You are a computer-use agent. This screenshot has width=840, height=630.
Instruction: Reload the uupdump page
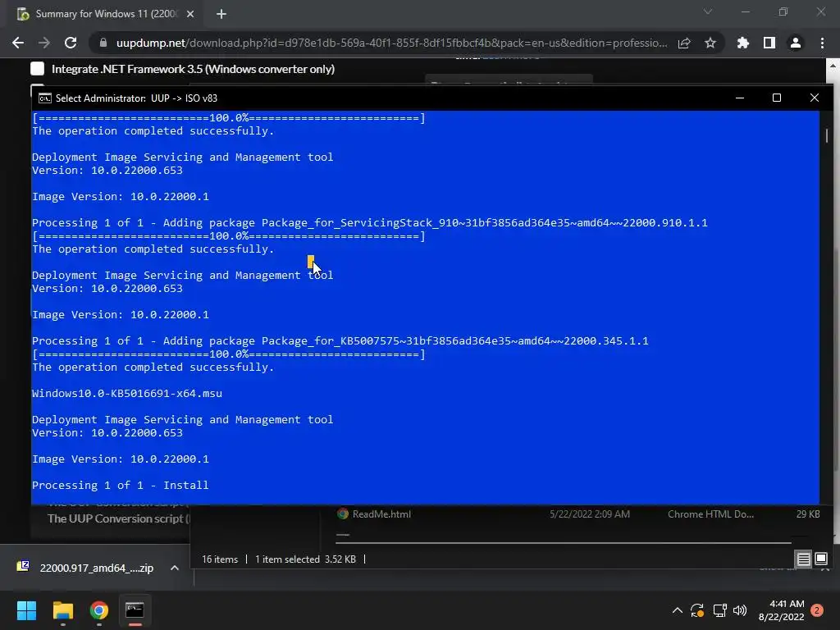pyautogui.click(x=71, y=43)
